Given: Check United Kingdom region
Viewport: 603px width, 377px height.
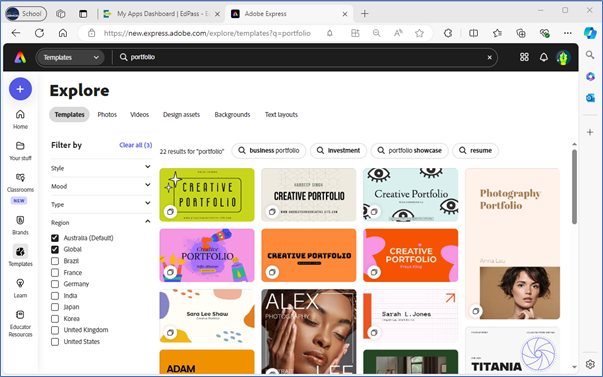Looking at the screenshot, I should coord(55,330).
